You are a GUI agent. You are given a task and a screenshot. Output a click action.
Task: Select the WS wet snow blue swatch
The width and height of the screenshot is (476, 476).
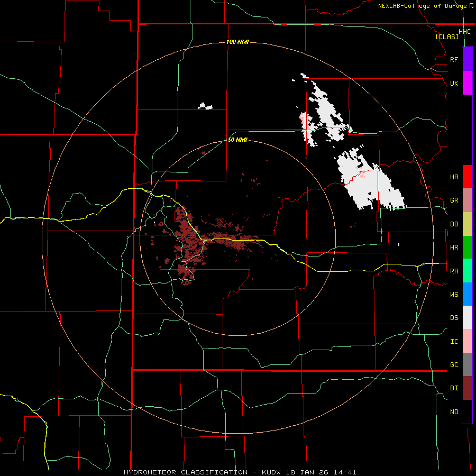(467, 294)
